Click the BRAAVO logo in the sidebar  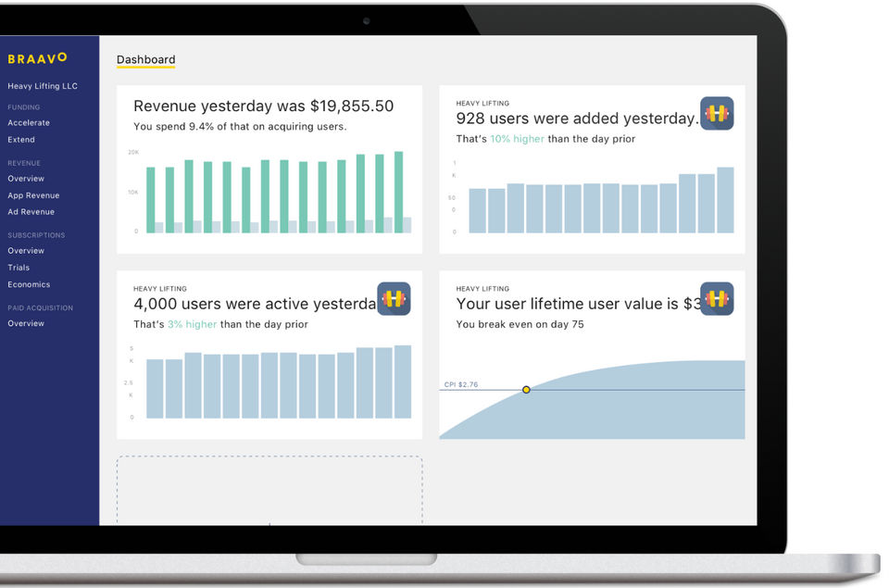coord(37,57)
